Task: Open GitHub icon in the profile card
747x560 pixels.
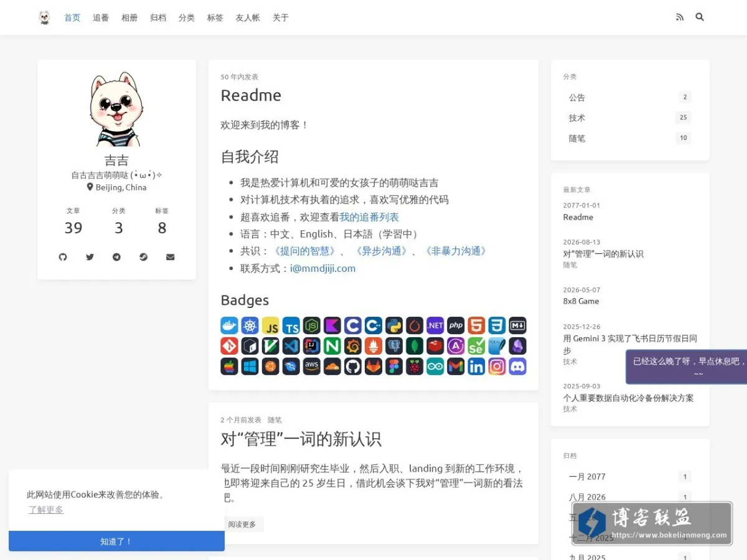Action: tap(63, 257)
